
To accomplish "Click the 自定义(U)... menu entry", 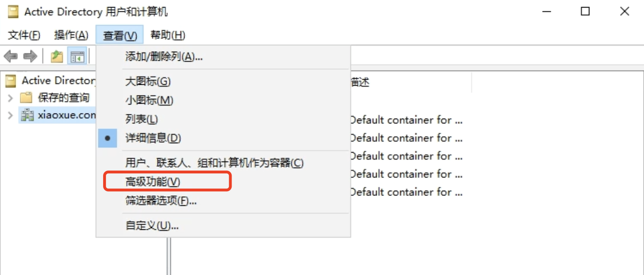I will [x=152, y=226].
